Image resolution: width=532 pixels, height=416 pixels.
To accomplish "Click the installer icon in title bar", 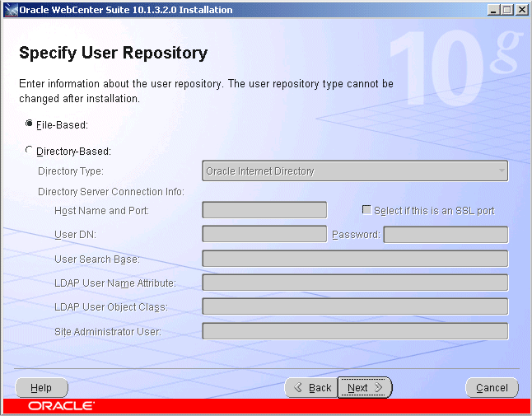I will (11, 10).
